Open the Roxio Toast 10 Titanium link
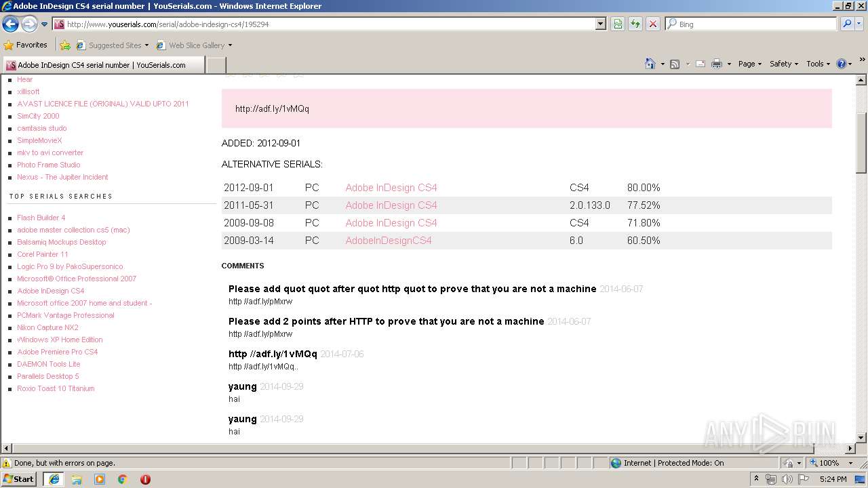This screenshot has height=488, width=868. 56,388
